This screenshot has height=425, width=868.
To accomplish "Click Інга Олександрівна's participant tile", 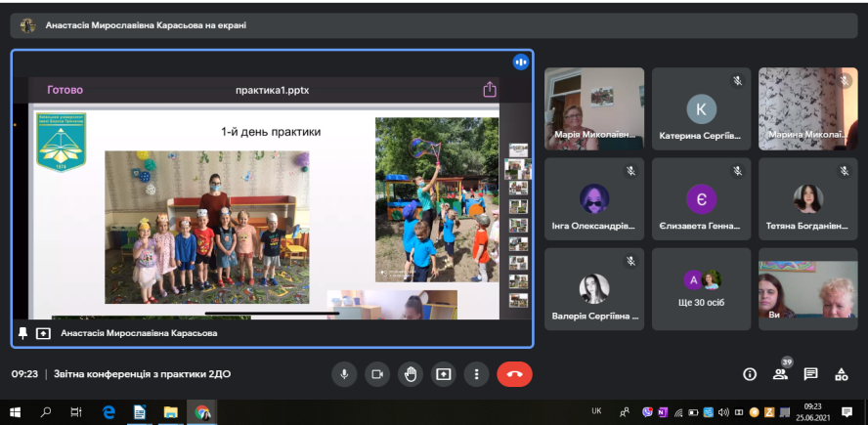I will 593,198.
